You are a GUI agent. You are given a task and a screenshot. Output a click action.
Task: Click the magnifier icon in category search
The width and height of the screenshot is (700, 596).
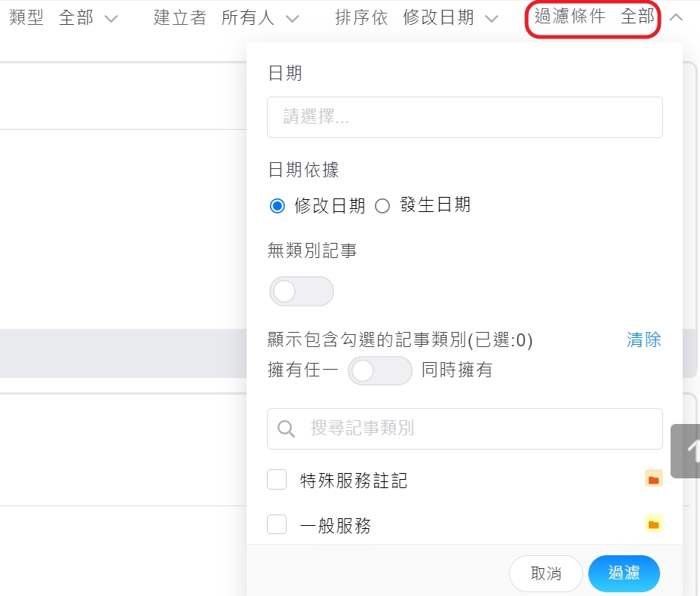(x=287, y=429)
